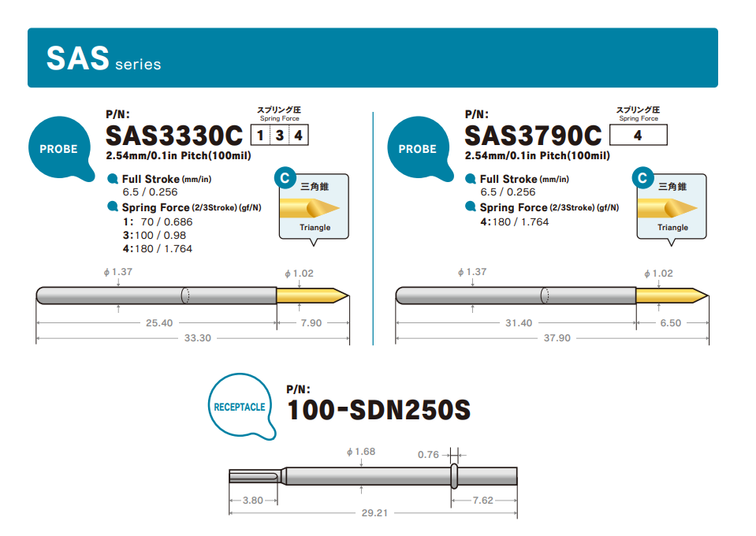Viewport: 756px width, 536px height.
Task: Click the spring force 4 box for SAS3790C
Action: coord(639,136)
